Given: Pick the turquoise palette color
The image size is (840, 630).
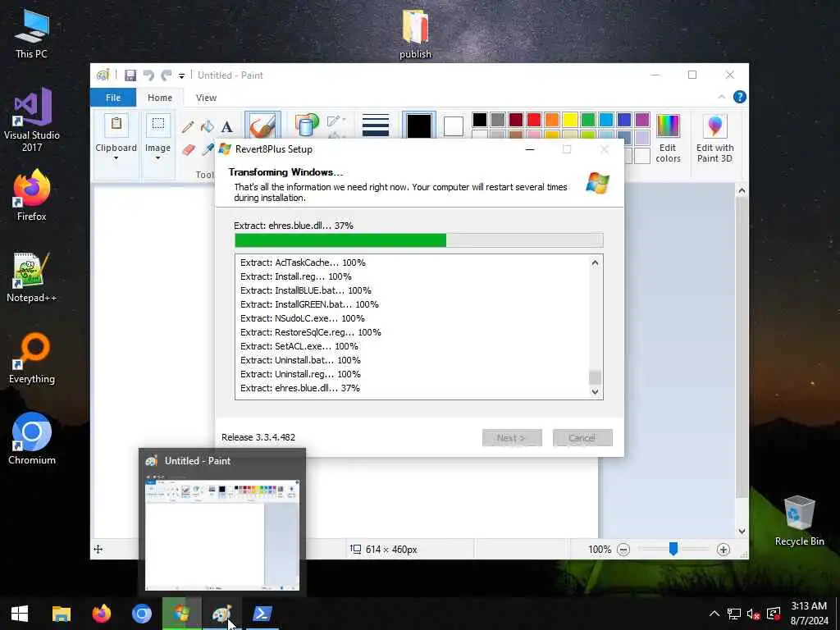Looking at the screenshot, I should point(606,120).
